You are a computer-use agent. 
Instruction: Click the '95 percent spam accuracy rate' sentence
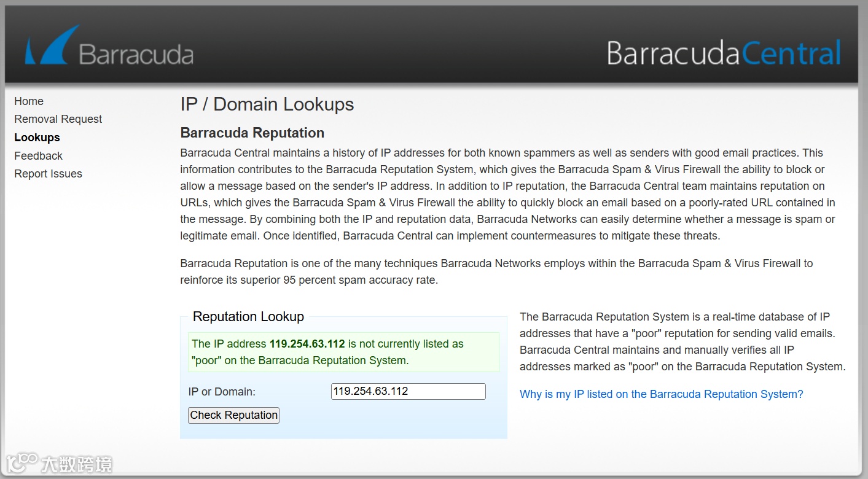pos(496,272)
